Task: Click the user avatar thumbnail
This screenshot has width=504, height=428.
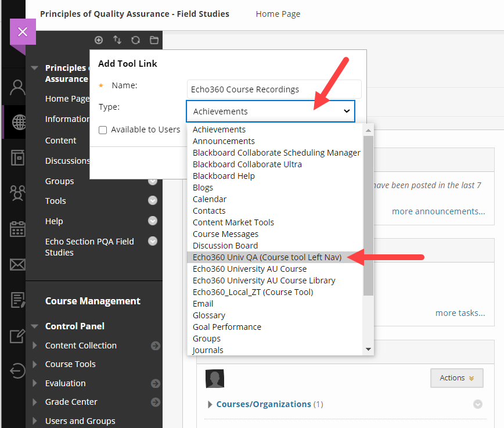Action: click(x=215, y=379)
